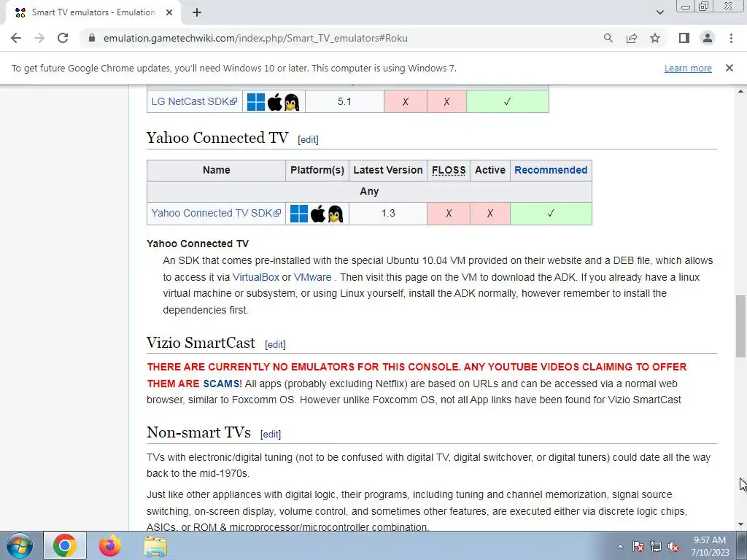The height and width of the screenshot is (560, 747).
Task: Go back to the previous page
Action: coord(16,38)
